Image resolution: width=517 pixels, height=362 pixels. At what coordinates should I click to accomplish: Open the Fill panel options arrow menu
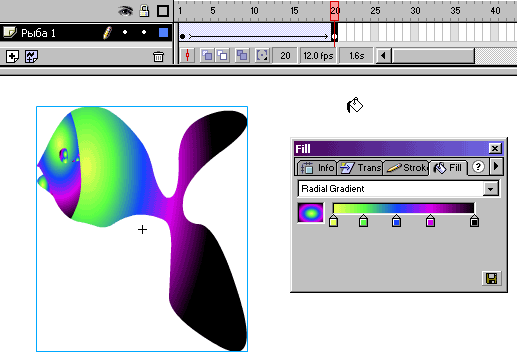[496, 166]
